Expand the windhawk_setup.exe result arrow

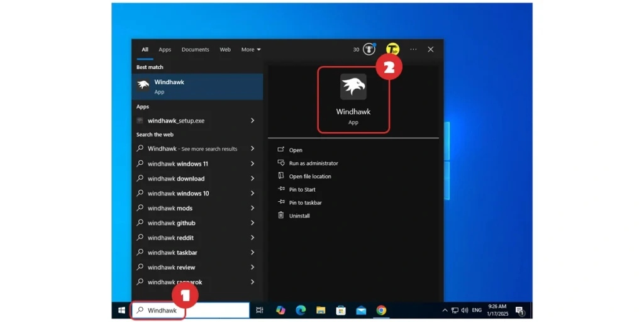click(252, 121)
